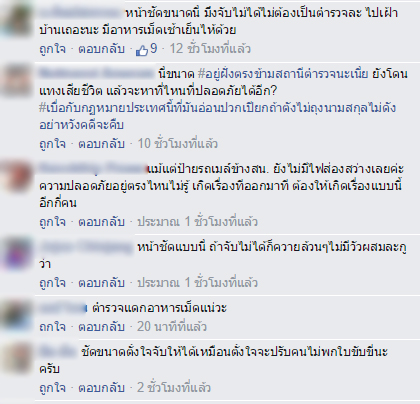The height and width of the screenshot is (404, 420).
Task: Click ถูกใจ on the first comment
Action: point(52,49)
